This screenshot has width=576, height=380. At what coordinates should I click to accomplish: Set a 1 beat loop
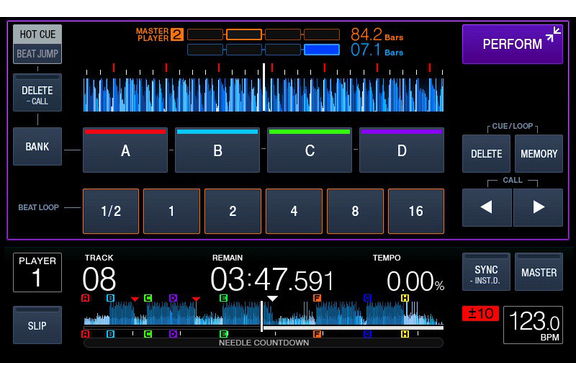(x=172, y=211)
